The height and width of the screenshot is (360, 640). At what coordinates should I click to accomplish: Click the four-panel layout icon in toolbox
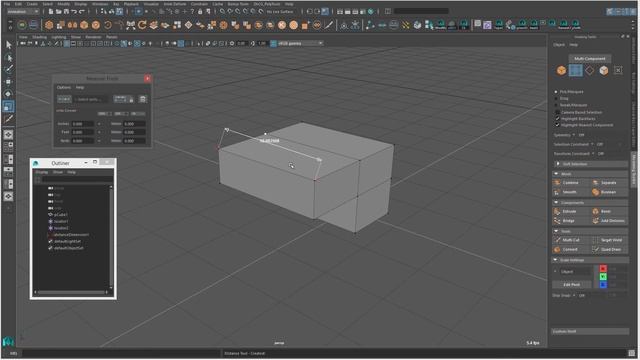click(x=8, y=147)
